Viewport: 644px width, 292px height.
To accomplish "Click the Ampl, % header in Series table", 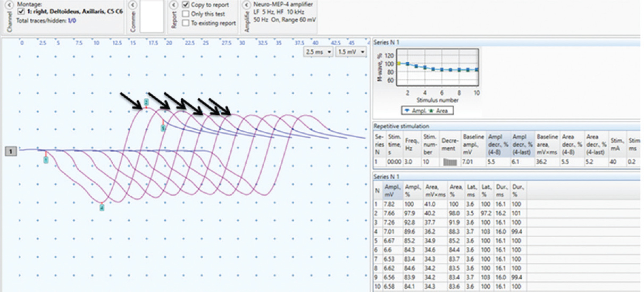I will pos(413,190).
